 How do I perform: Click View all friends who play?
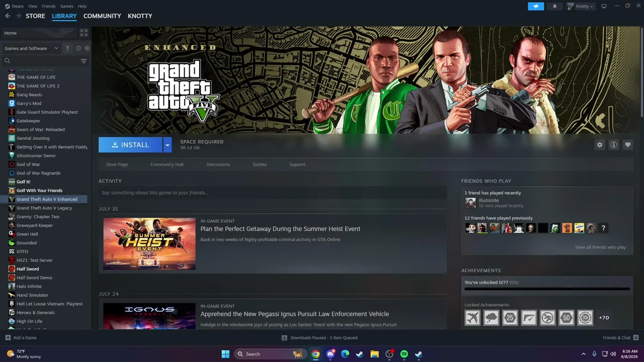click(601, 247)
